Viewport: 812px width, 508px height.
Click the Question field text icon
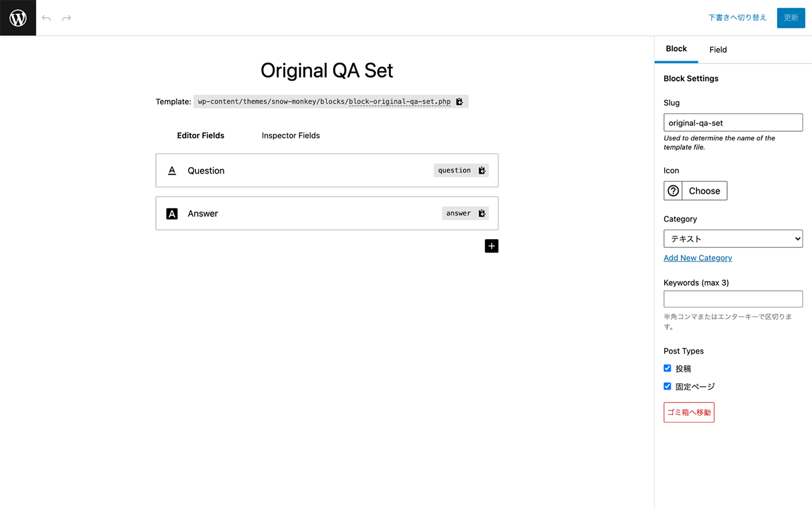click(x=172, y=171)
